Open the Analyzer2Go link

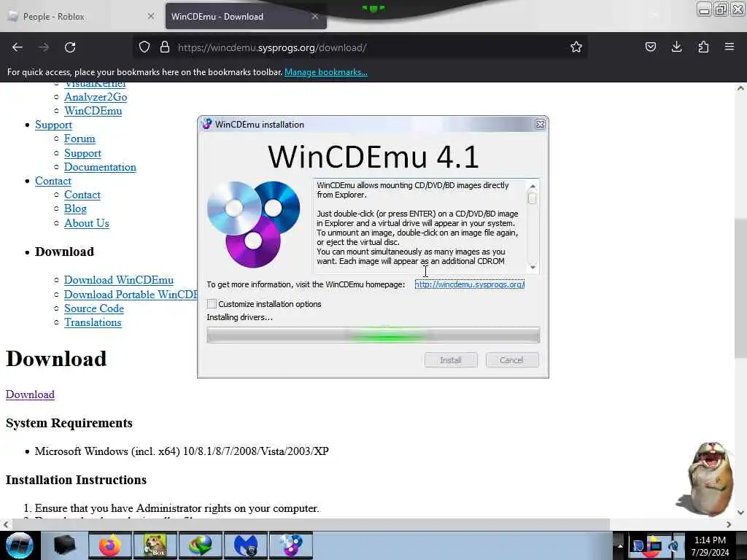coord(96,97)
